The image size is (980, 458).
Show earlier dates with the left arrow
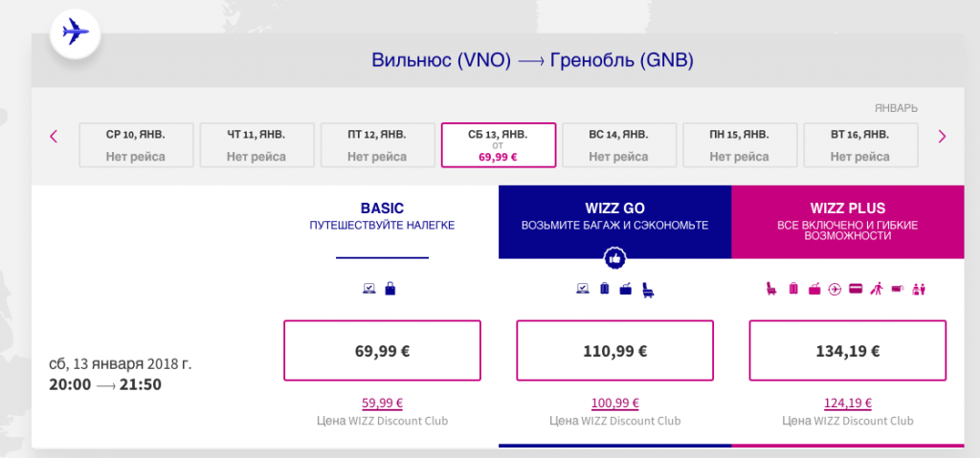[54, 136]
